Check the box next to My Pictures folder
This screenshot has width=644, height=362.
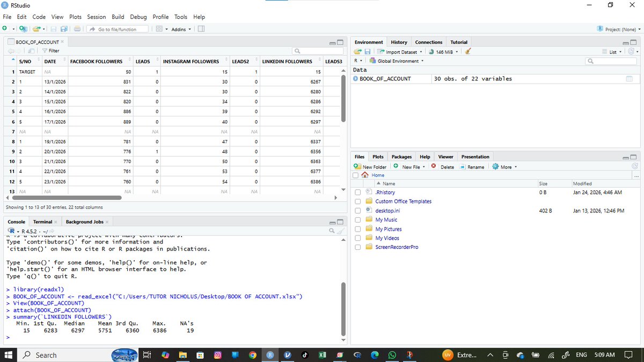click(x=357, y=229)
